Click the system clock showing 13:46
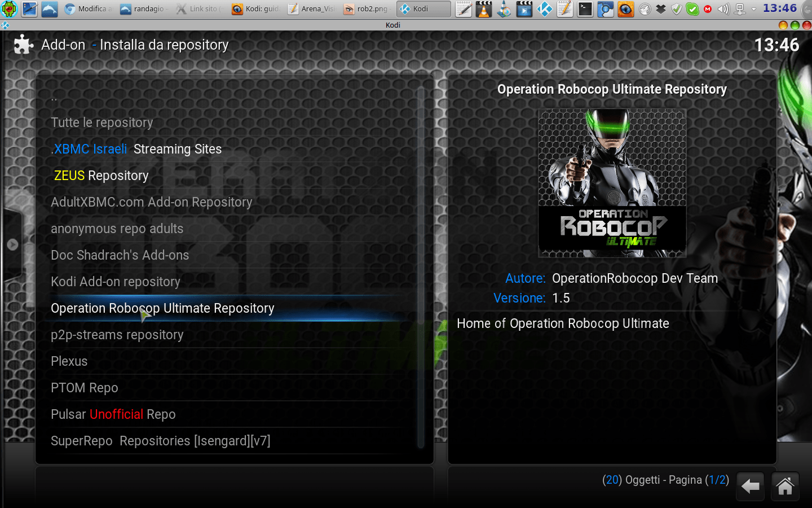The image size is (812, 508). tap(780, 8)
